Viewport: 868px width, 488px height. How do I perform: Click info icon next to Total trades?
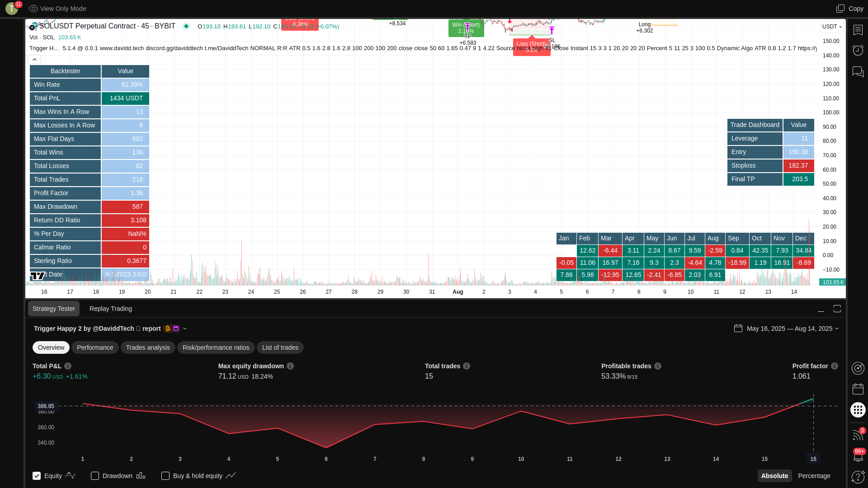click(x=467, y=366)
